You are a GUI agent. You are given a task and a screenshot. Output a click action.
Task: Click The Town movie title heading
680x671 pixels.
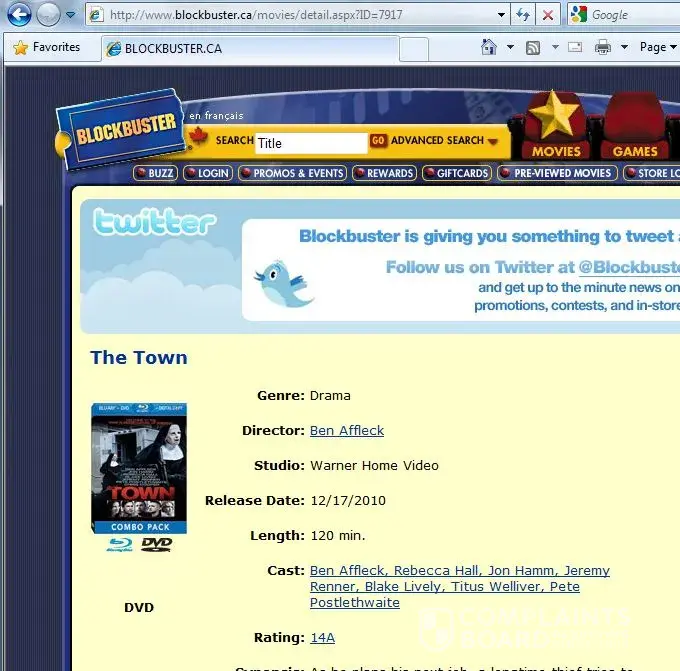click(x=139, y=358)
